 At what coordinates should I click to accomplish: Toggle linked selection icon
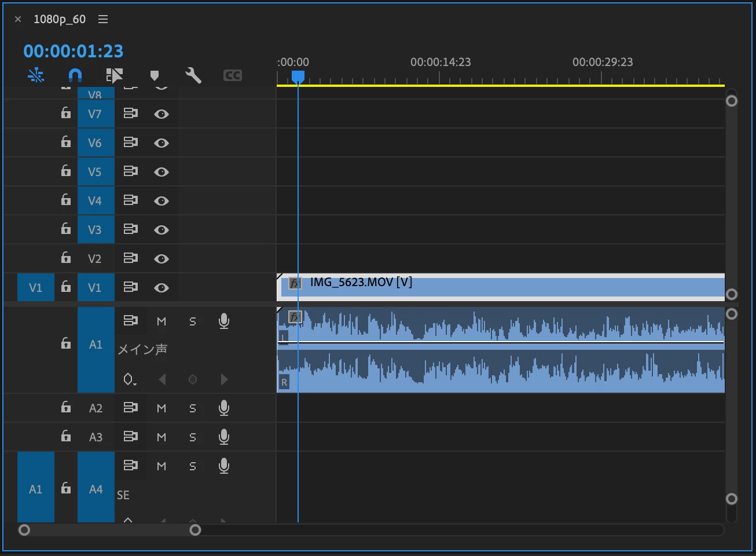click(x=115, y=75)
